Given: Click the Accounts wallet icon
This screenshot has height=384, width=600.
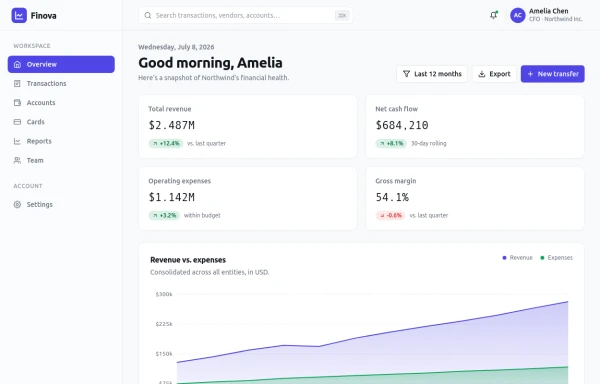Looking at the screenshot, I should [17, 103].
